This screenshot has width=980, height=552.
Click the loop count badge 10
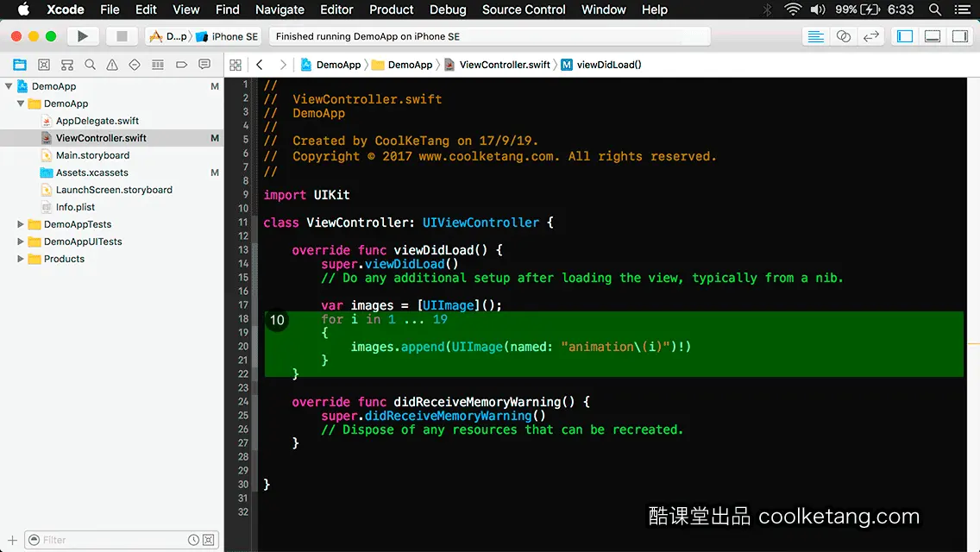click(x=277, y=320)
